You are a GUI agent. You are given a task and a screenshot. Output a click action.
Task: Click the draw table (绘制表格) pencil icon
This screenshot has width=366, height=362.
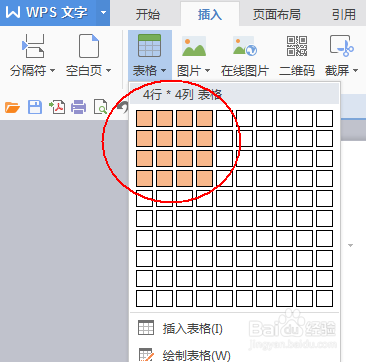tap(146, 355)
